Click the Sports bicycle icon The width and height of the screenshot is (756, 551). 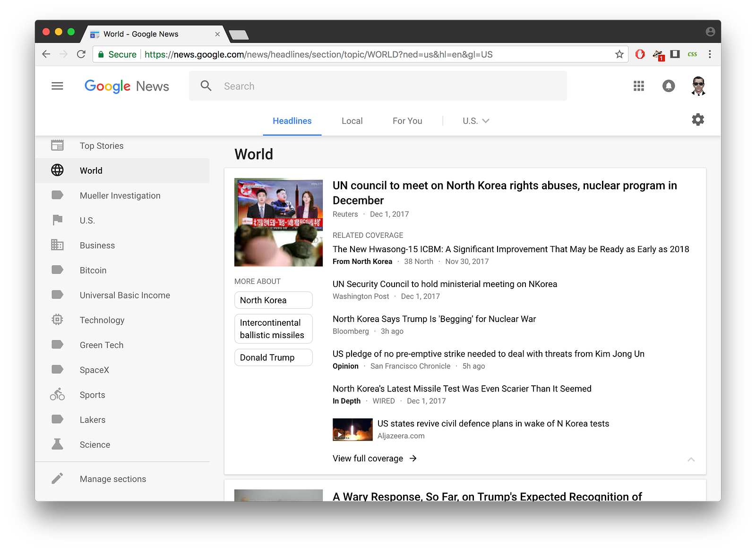[x=57, y=394]
